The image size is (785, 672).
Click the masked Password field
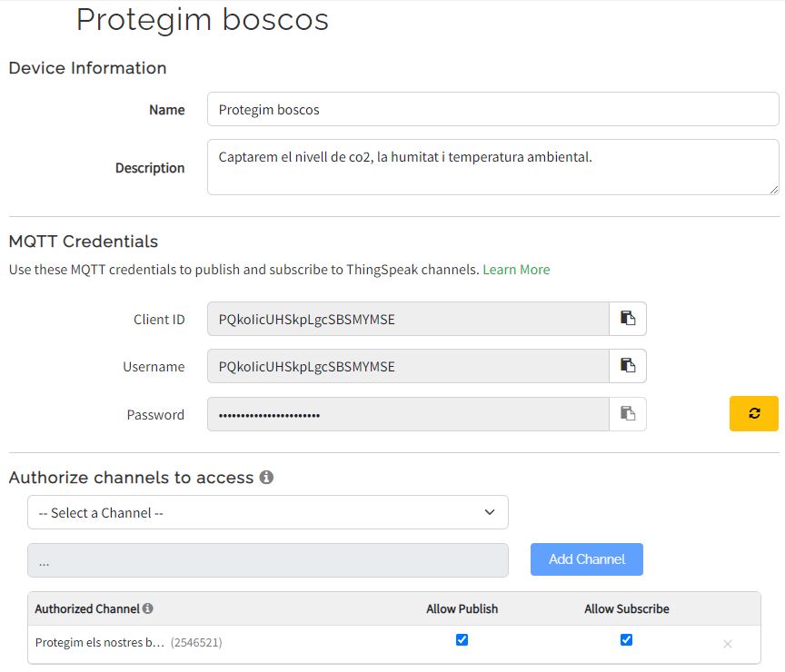407,414
